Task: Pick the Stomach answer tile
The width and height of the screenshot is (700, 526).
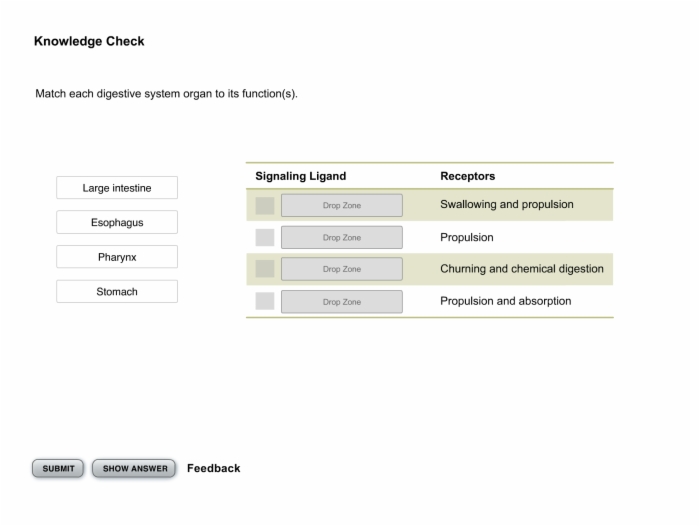Action: click(117, 292)
